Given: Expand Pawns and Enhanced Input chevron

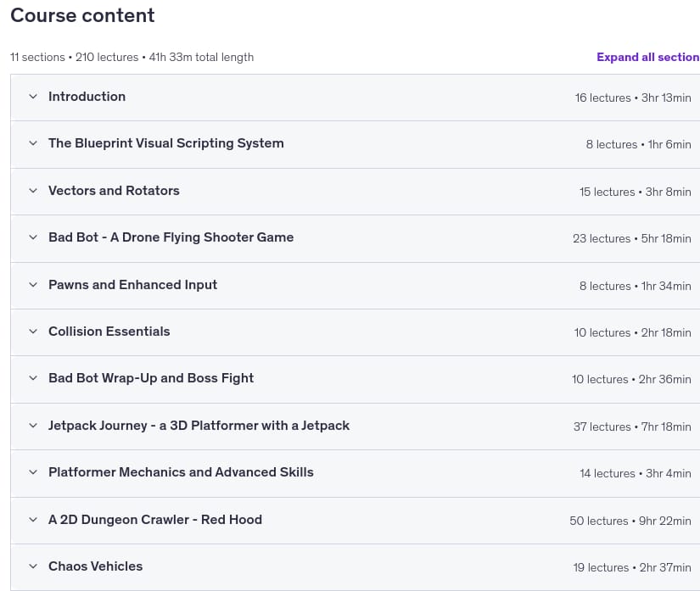Looking at the screenshot, I should [x=33, y=285].
